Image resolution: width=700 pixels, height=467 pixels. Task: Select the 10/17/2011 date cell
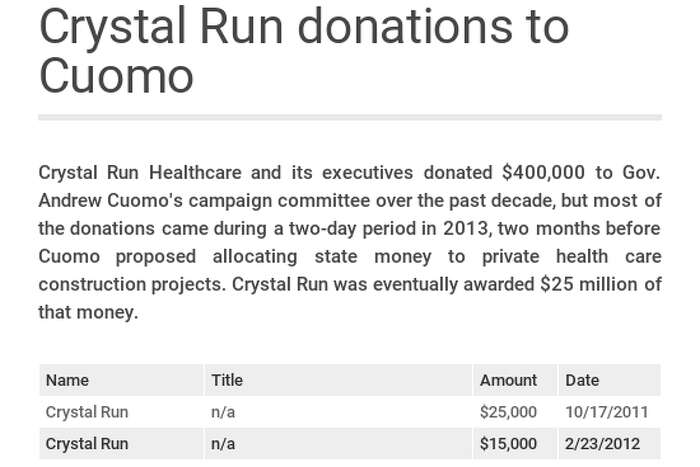click(607, 412)
